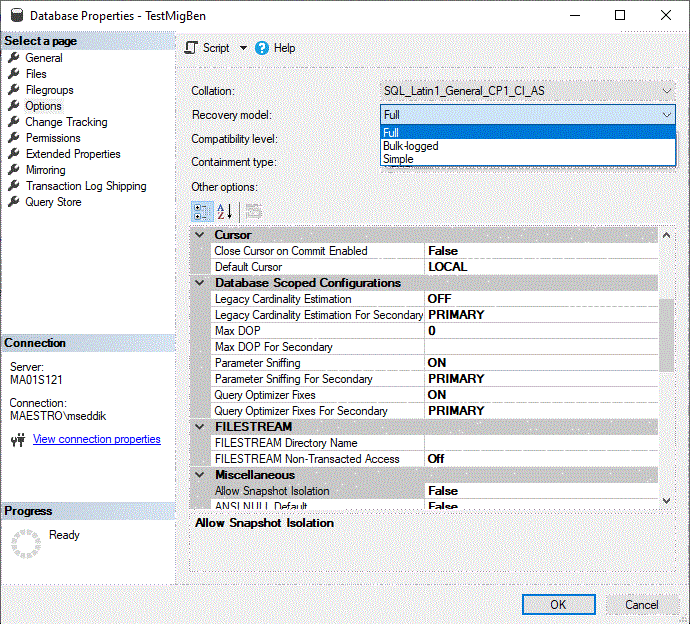690x624 pixels.
Task: Click the wrench icon beside General
Action: coord(14,58)
